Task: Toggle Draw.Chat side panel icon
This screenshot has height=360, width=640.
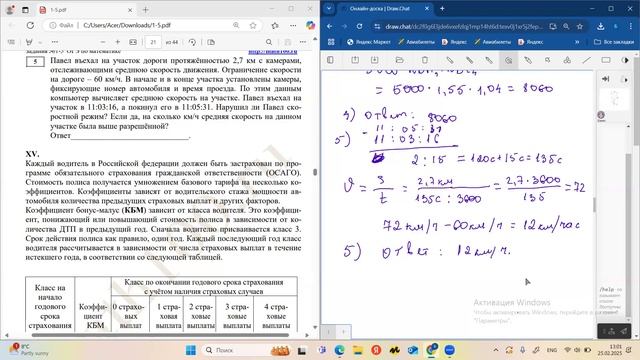Action: pyautogui.click(x=330, y=60)
